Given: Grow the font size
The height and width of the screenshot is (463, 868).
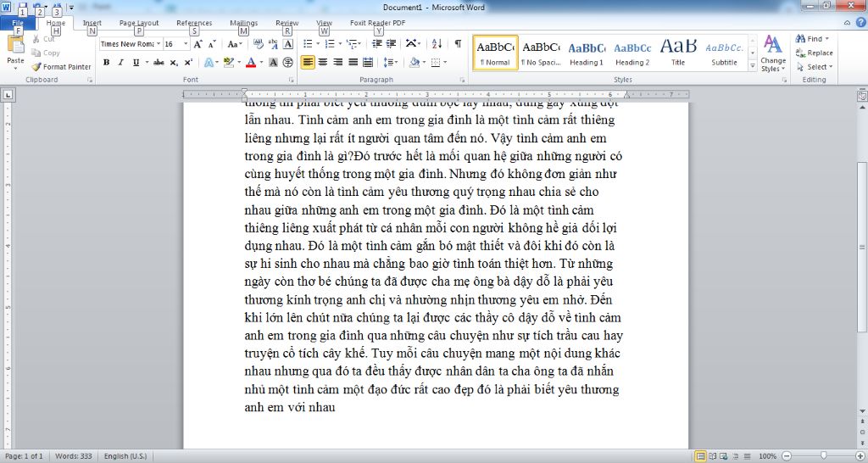Looking at the screenshot, I should coord(198,44).
